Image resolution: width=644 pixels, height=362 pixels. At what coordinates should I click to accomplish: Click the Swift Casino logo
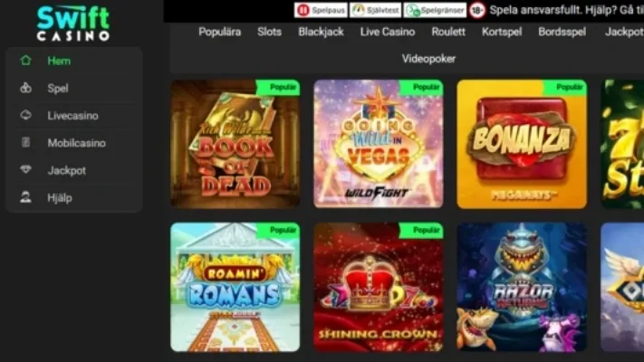[73, 23]
